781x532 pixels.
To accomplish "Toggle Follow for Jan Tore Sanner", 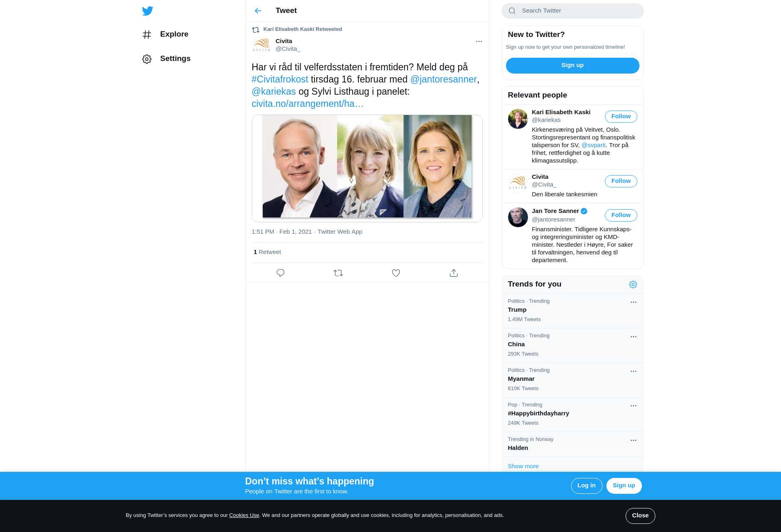I will pyautogui.click(x=621, y=215).
